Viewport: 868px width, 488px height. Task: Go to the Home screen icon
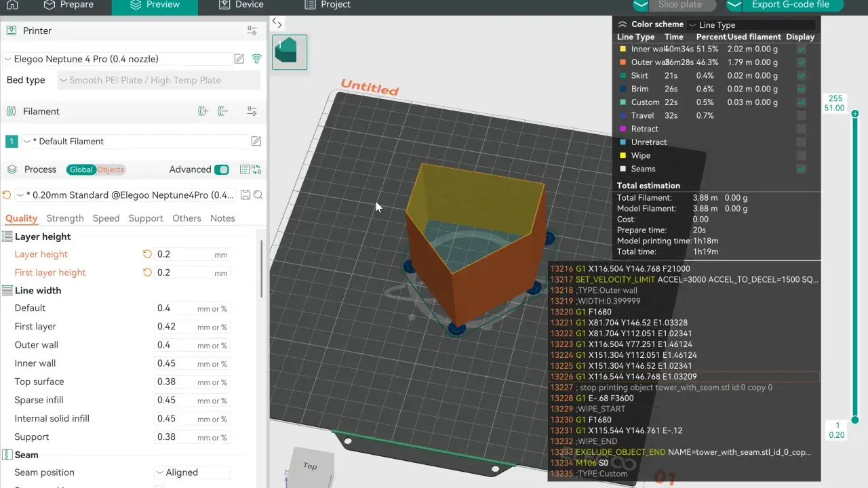point(12,5)
